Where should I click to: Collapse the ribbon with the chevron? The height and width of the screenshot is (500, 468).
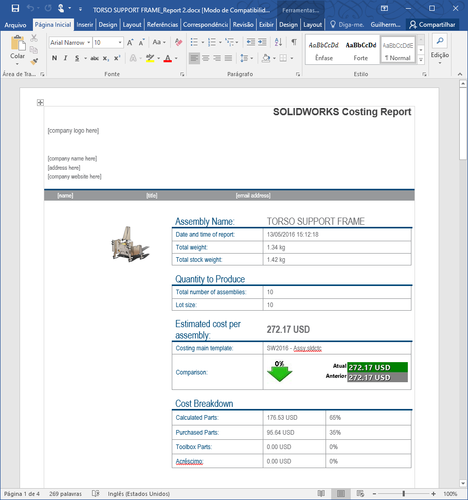(460, 74)
